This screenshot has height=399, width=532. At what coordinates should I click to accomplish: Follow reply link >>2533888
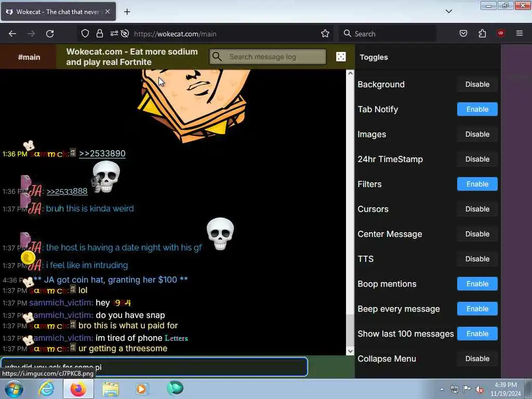(x=67, y=191)
